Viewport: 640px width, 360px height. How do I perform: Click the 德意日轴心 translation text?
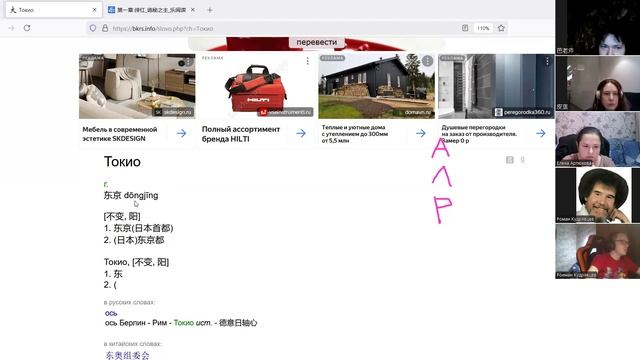(x=238, y=323)
